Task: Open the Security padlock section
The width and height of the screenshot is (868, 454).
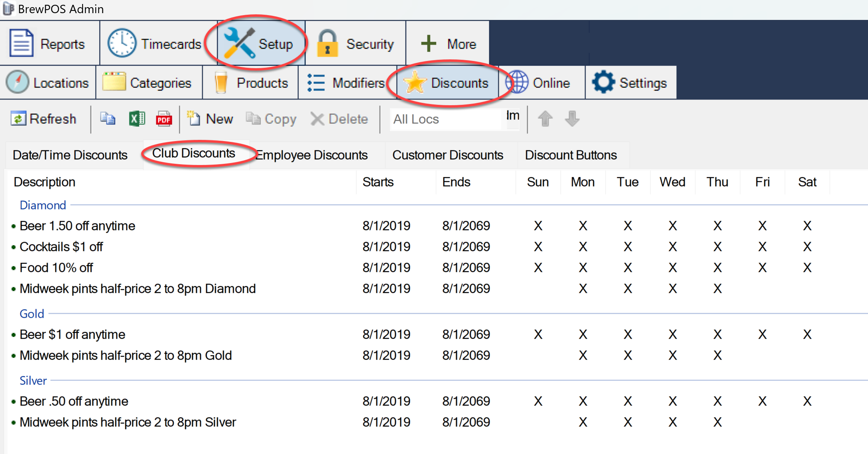Action: pos(356,43)
